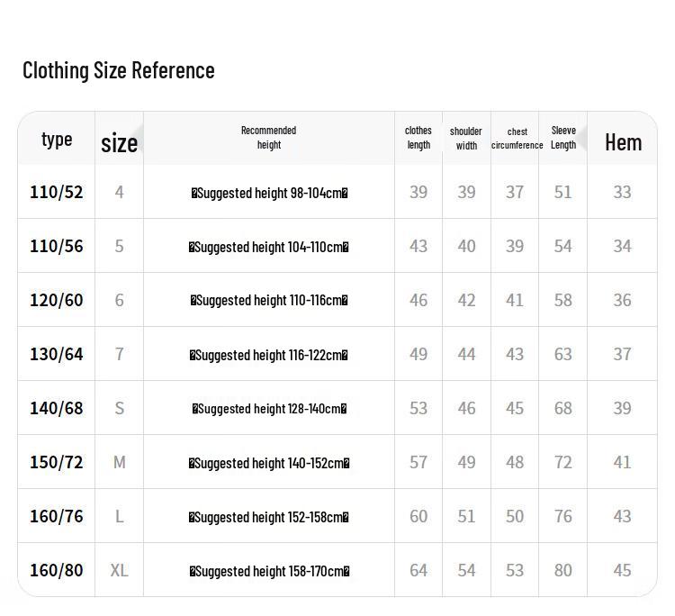Click the 150/72 type cell
Screen dimensions: 675x616
[57, 462]
